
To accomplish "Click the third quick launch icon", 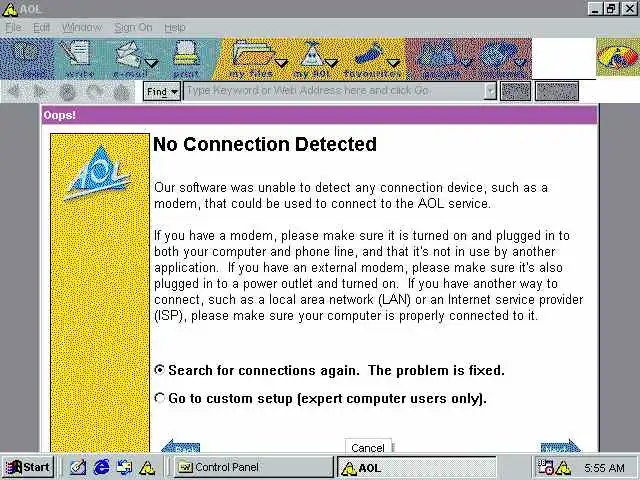I will tap(124, 467).
